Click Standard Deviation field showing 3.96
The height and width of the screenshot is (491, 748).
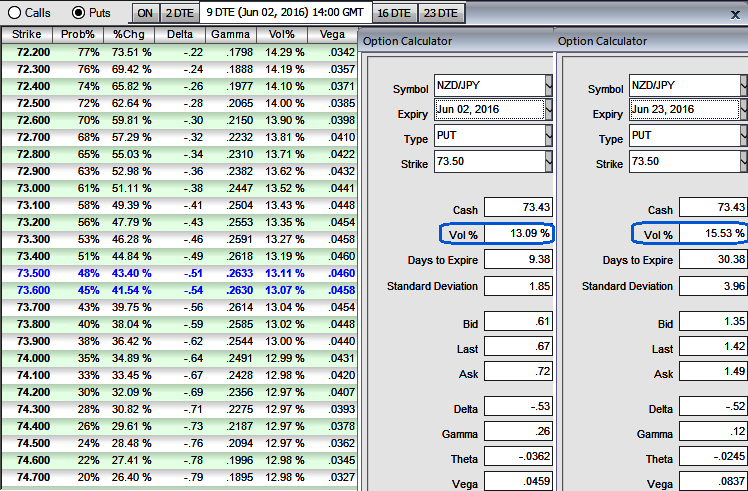click(713, 286)
